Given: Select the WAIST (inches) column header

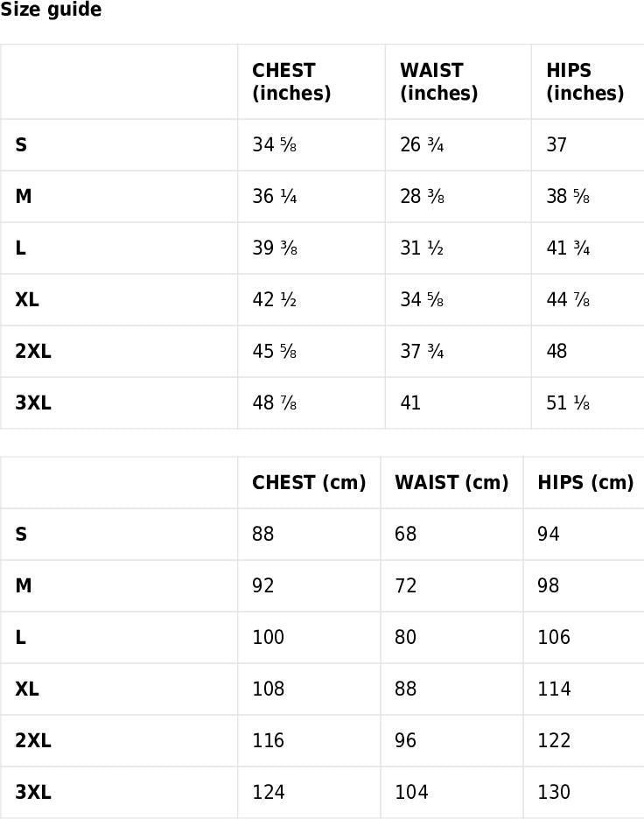Looking at the screenshot, I should coord(438,81).
